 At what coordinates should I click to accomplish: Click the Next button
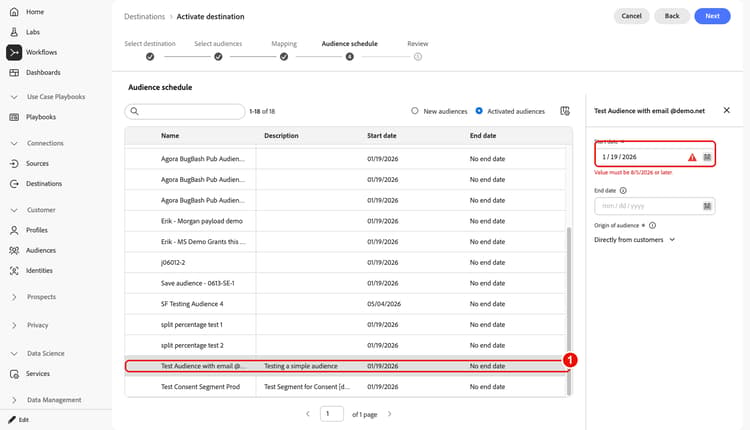point(712,16)
